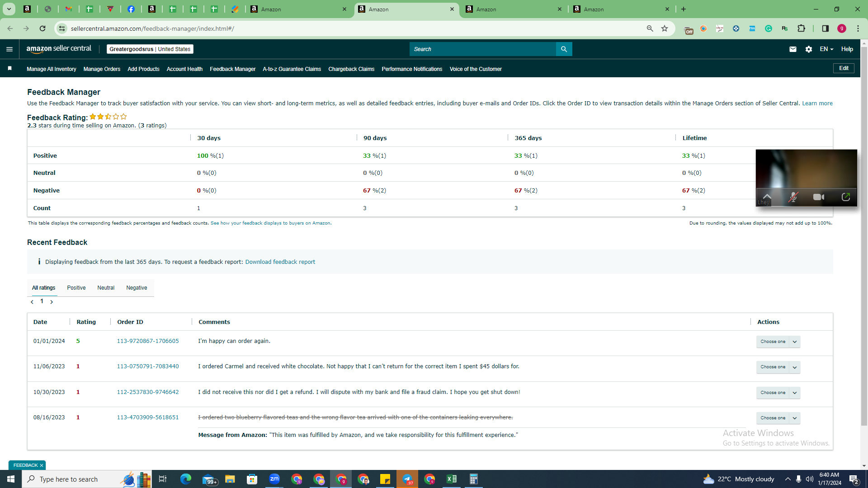Open Telegram from the taskbar
The height and width of the screenshot is (488, 868).
(x=407, y=479)
